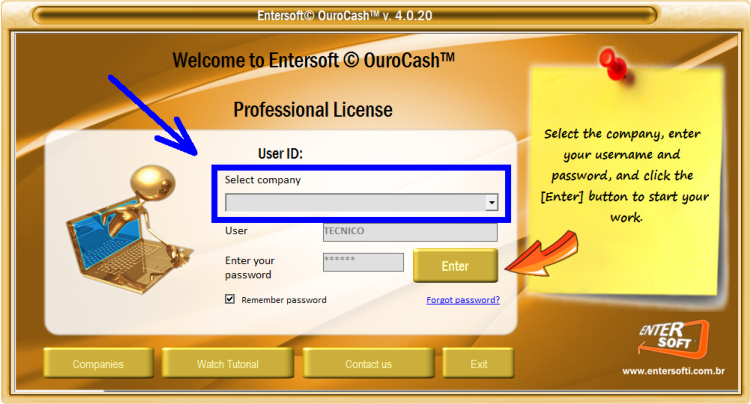Click the gold Enter button
The width and height of the screenshot is (751, 404).
point(455,266)
